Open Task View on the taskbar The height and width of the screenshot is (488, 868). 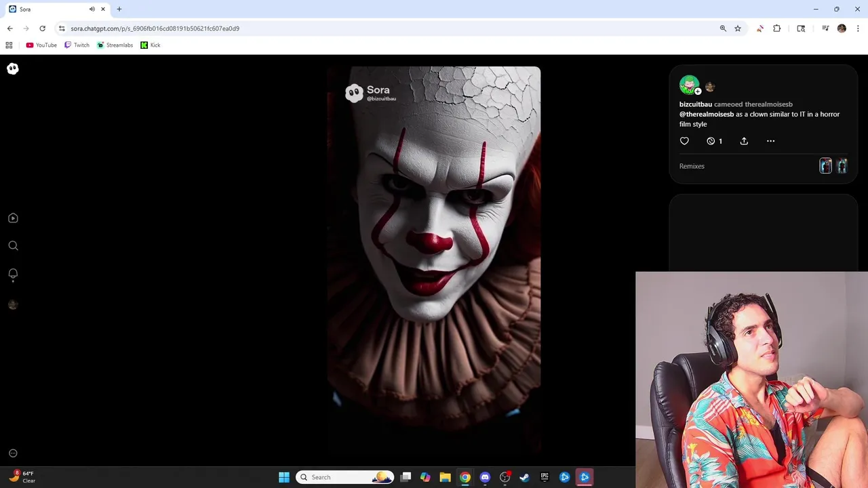(406, 477)
